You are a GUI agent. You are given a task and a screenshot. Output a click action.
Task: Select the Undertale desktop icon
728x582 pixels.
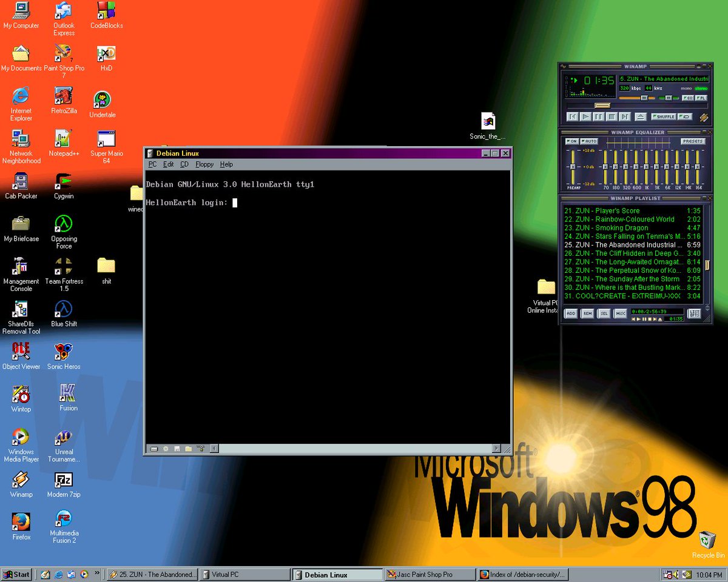tap(102, 104)
